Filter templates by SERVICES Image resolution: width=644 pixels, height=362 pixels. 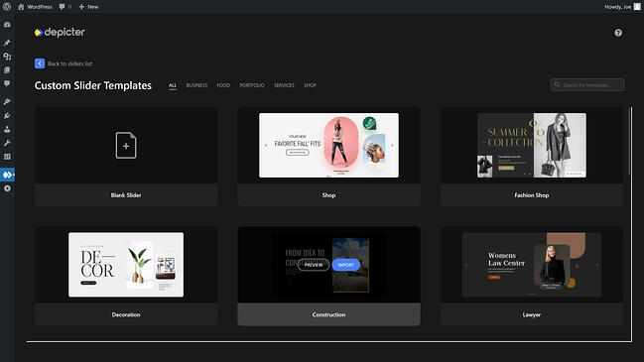point(284,85)
